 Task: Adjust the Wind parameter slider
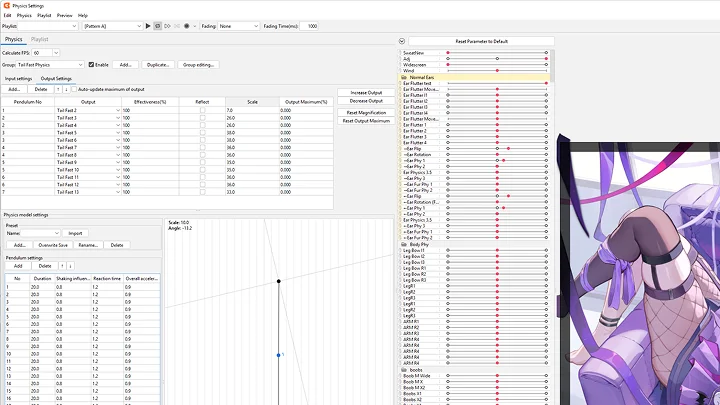[x=497, y=71]
